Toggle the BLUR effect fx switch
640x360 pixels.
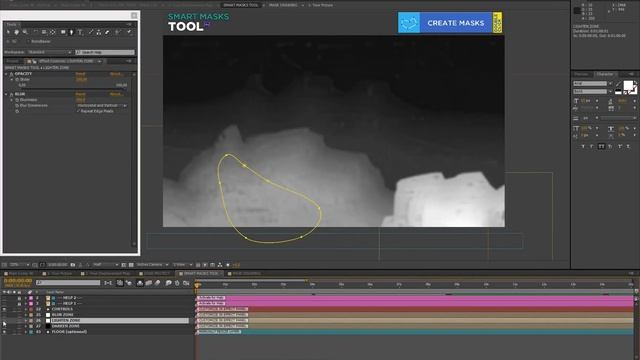click(x=11, y=94)
